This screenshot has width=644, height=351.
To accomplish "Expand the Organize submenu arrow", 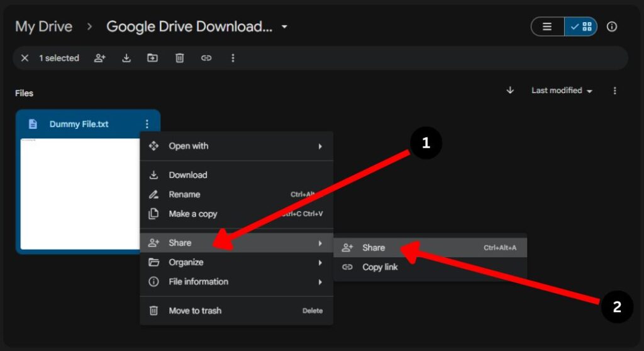I will pyautogui.click(x=320, y=263).
